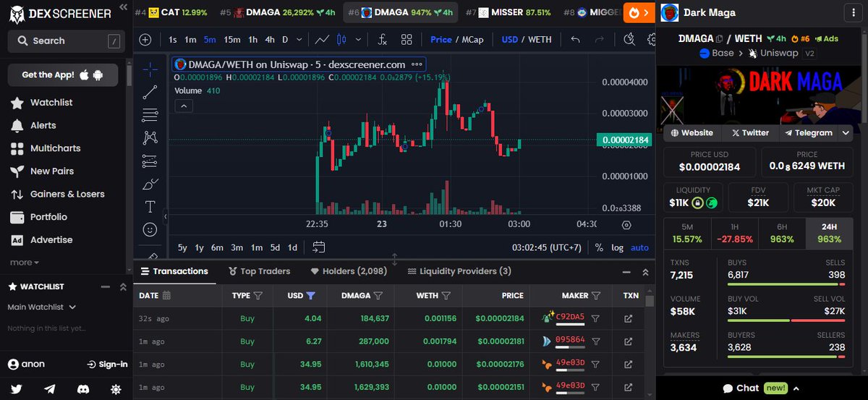The height and width of the screenshot is (400, 868).
Task: Copy the DMAGA token address icon
Action: tap(720, 38)
